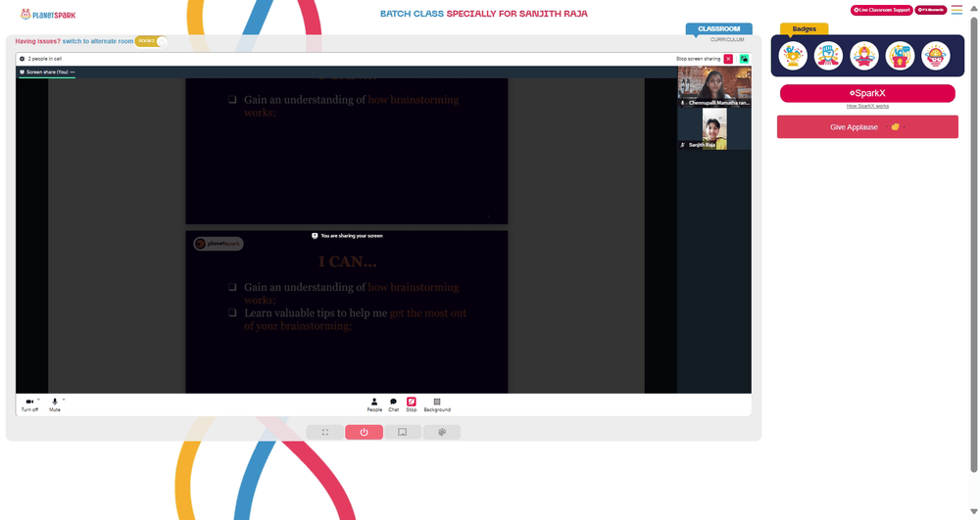Open the Chat panel

coord(393,404)
